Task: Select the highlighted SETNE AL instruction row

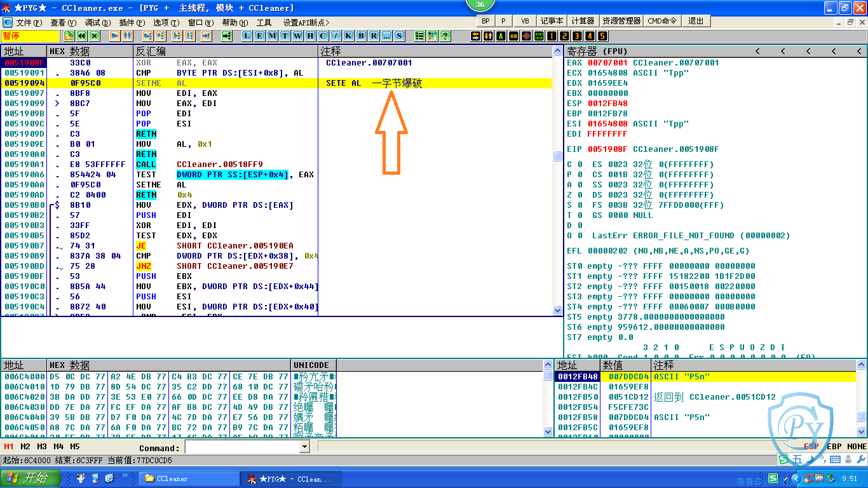Action: point(276,83)
